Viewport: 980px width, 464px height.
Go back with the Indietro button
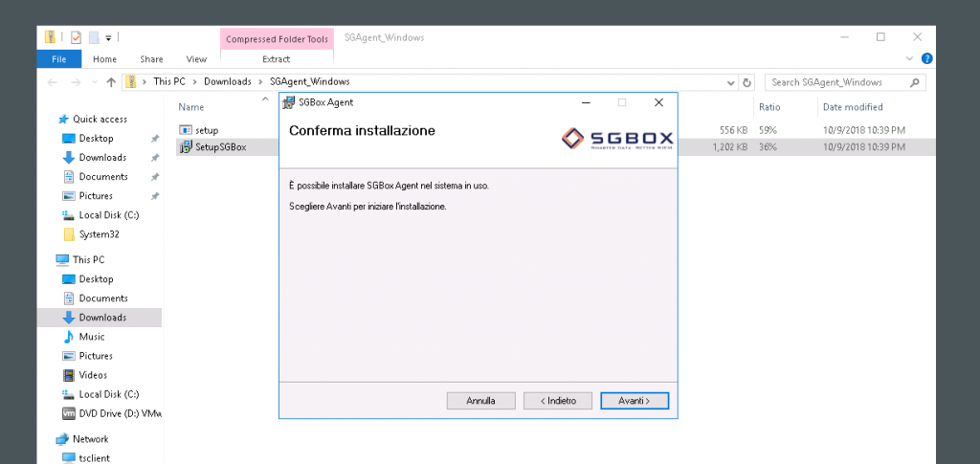[558, 401]
